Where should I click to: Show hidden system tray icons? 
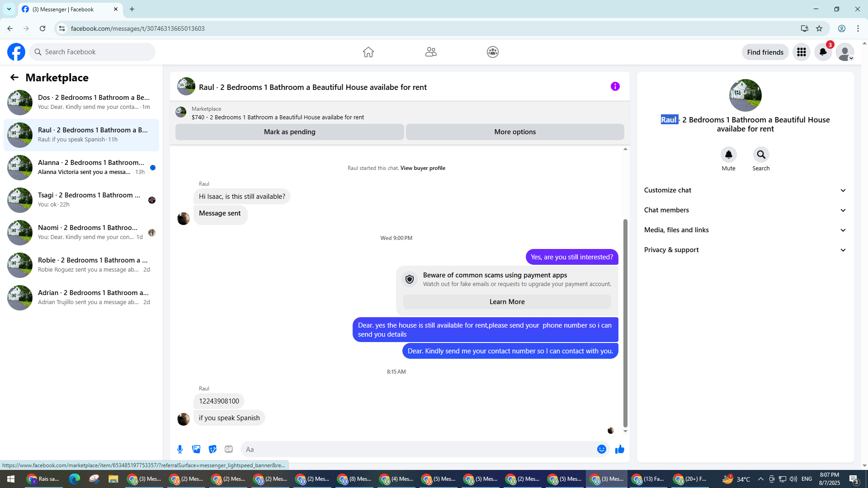[x=760, y=479]
